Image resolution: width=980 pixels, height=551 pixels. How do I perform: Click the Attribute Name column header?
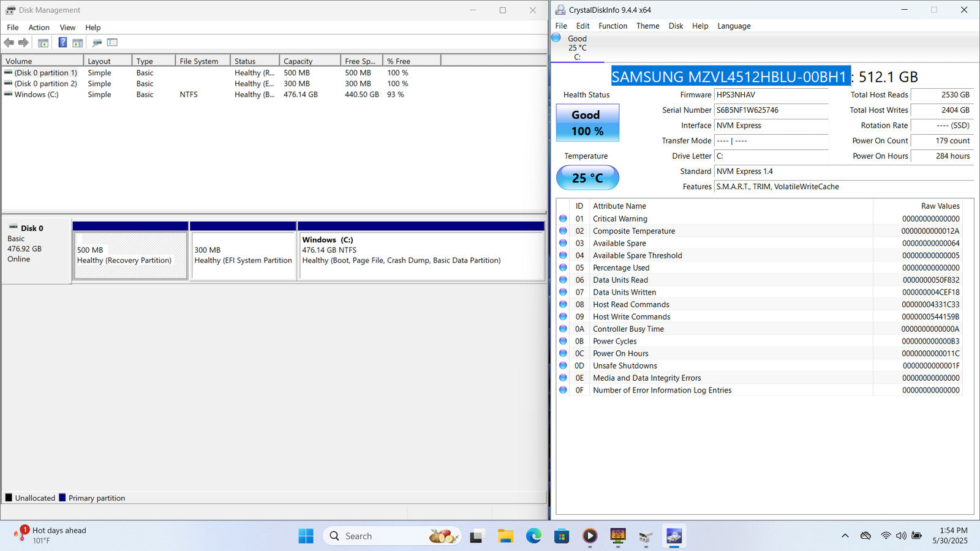(x=731, y=206)
